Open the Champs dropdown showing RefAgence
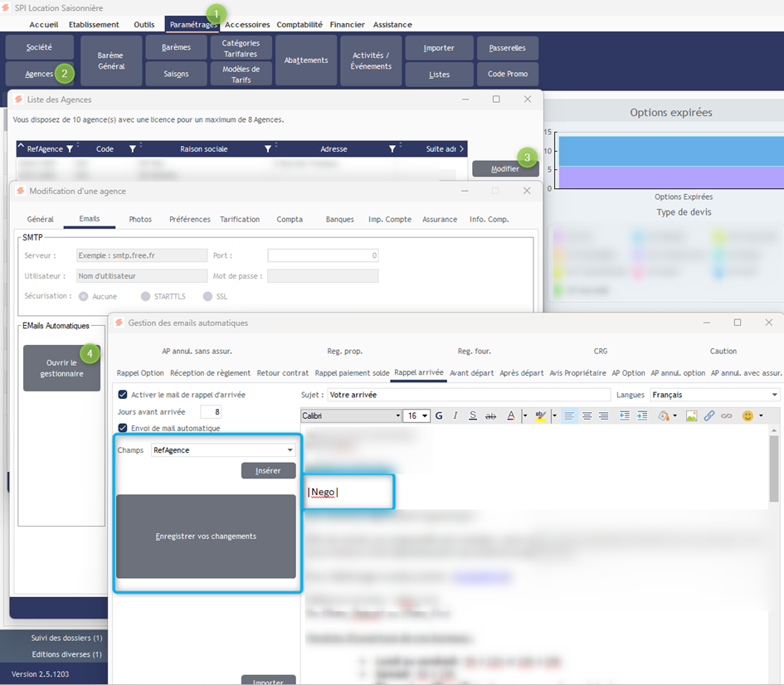 pos(290,450)
